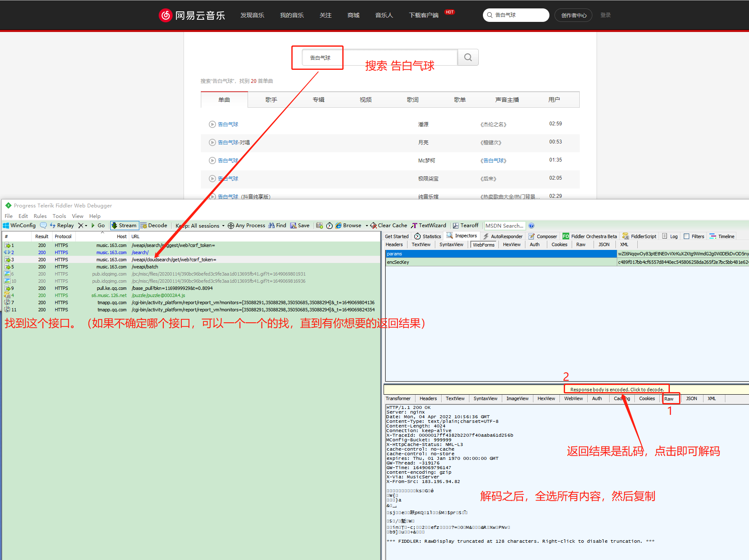Click the Browse toolbar button
749x560 pixels.
pyautogui.click(x=348, y=226)
